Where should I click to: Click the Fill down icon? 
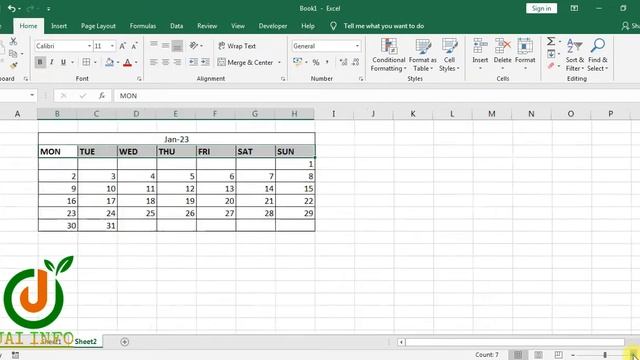point(551,53)
